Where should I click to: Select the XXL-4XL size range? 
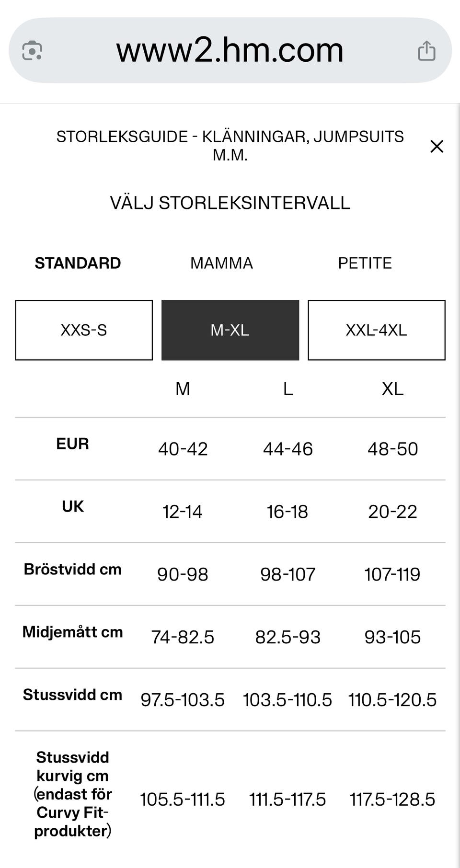point(376,330)
